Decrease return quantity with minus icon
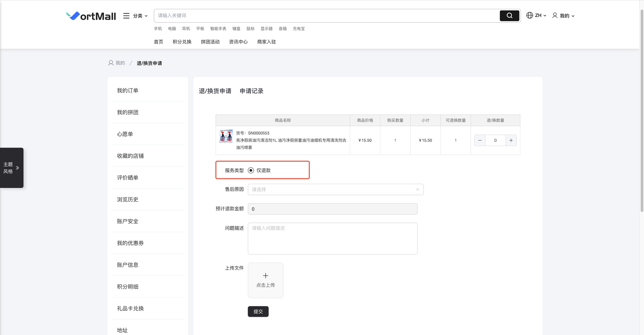 [x=480, y=140]
